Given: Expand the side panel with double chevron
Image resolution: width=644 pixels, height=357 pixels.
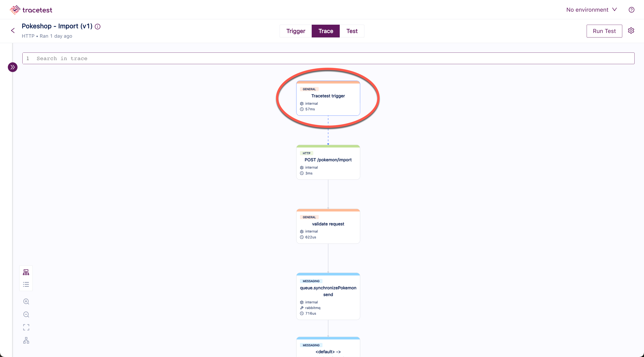Looking at the screenshot, I should 13,67.
